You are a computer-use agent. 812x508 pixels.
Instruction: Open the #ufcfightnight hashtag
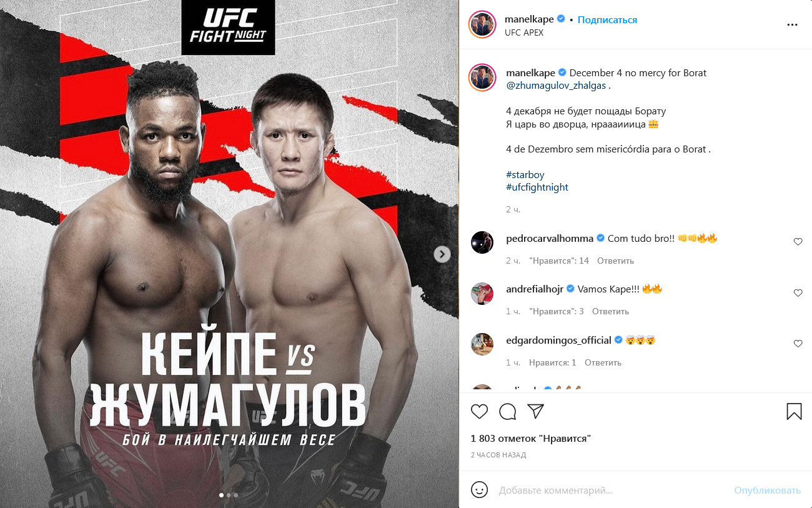(x=537, y=187)
